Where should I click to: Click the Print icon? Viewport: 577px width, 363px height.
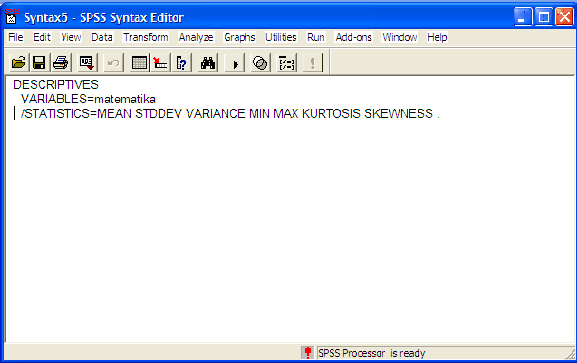[x=61, y=63]
